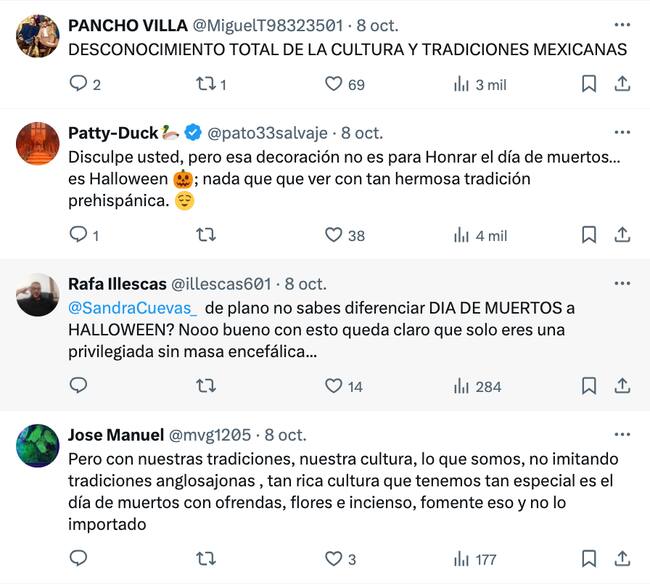This screenshot has height=588, width=650.
Task: Share Rafa Illescas's tweet
Action: (x=622, y=386)
